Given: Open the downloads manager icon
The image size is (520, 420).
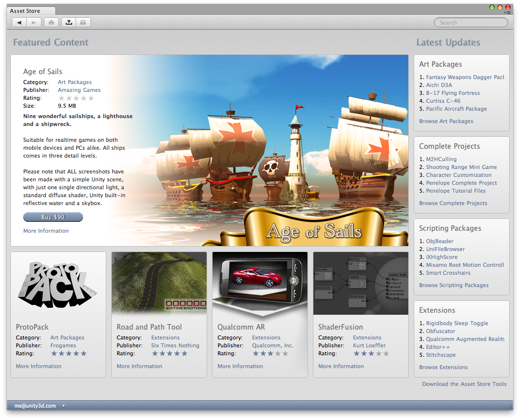Looking at the screenshot, I should 69,23.
